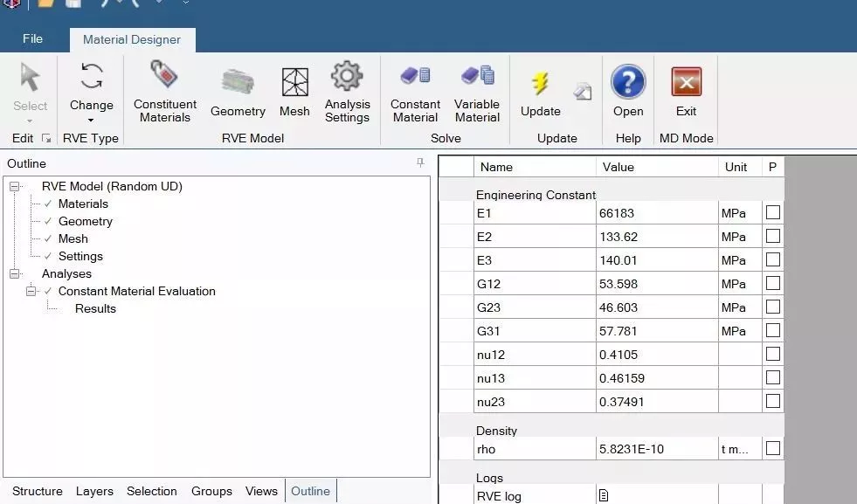The height and width of the screenshot is (504, 857).
Task: Toggle parameter checkbox for G12
Action: point(773,283)
